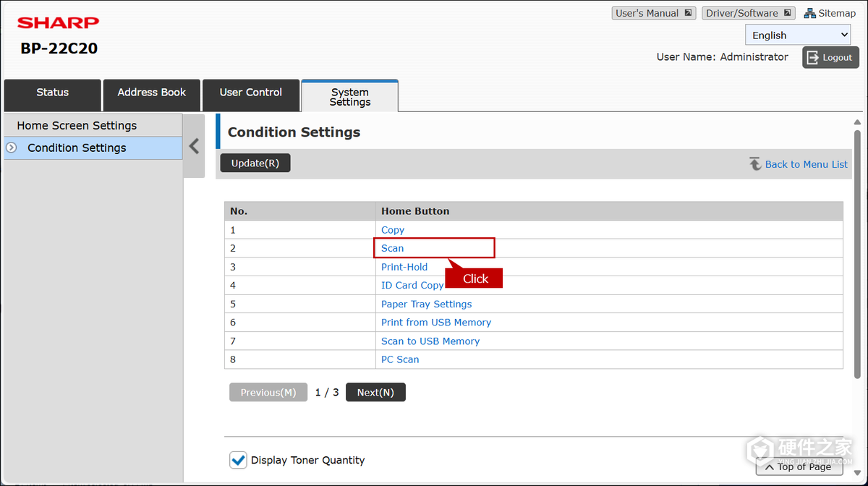Select the System Settings tab
Screen dimensions: 868x486
tap(350, 96)
